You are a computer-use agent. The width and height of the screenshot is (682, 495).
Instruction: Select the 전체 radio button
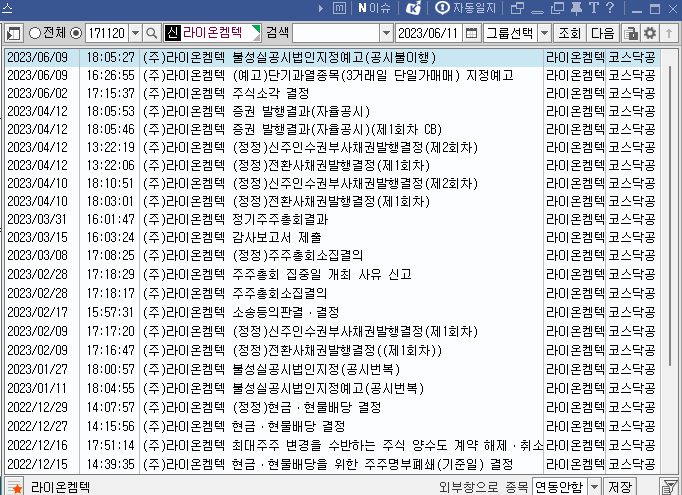point(35,33)
